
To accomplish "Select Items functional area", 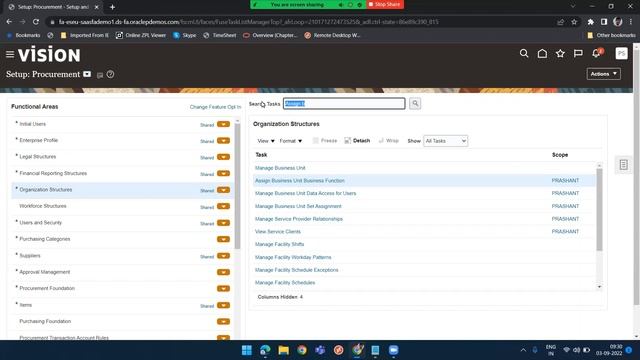I will [x=25, y=305].
